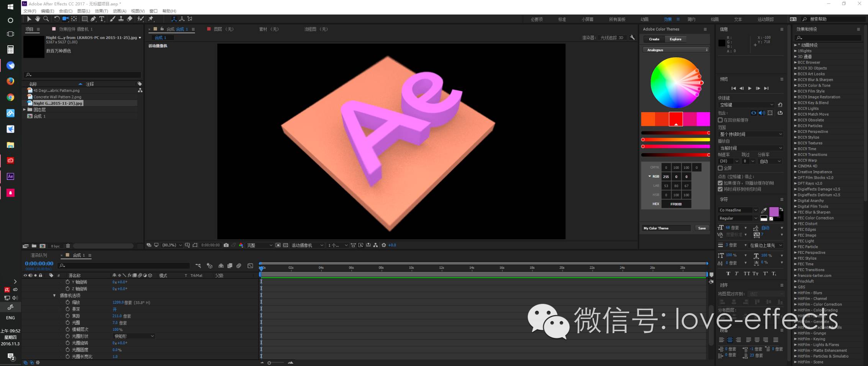Image resolution: width=868 pixels, height=366 pixels.
Task: Open 文件(F) menu
Action: [30, 11]
